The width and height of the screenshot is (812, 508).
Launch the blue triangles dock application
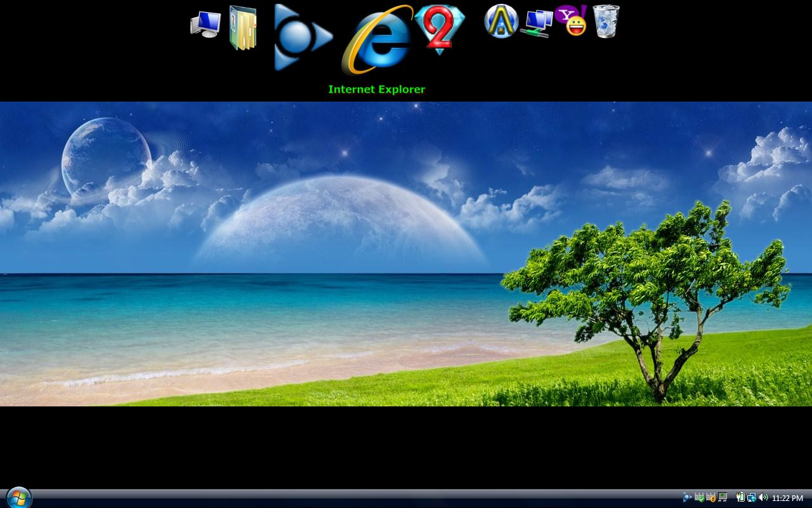[x=303, y=37]
